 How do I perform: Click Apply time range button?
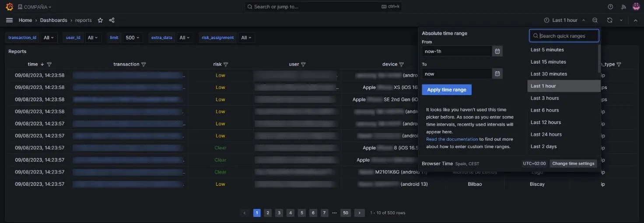[447, 90]
